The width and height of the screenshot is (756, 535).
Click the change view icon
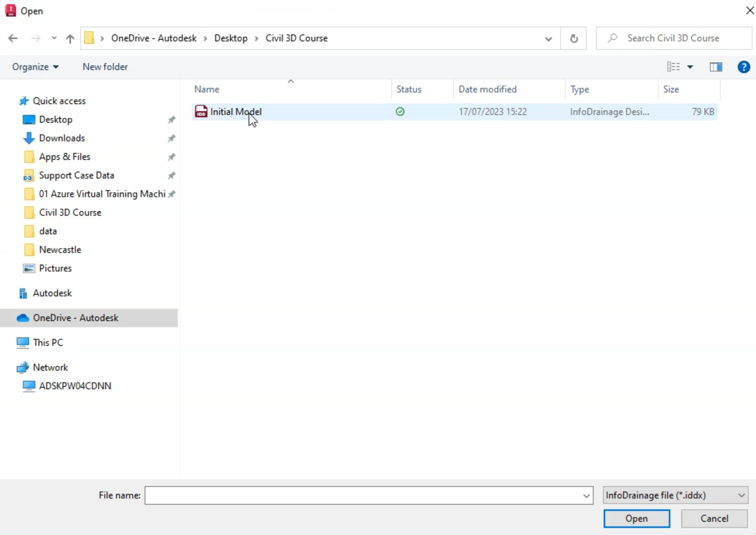point(673,67)
